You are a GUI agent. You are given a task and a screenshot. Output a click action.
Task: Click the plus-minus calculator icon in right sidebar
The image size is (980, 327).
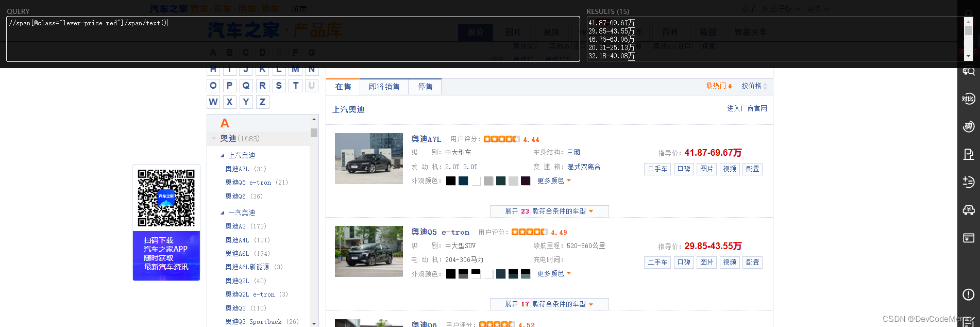point(969,182)
